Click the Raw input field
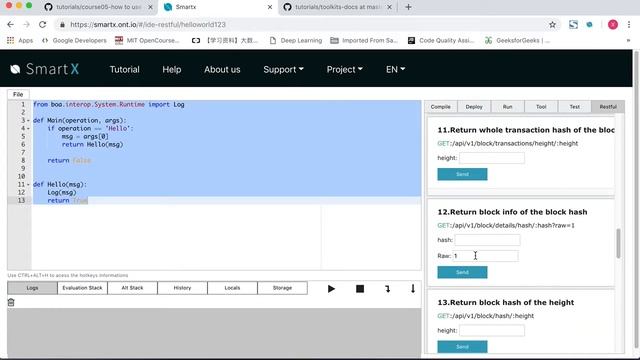Screen dimensions: 640x360 [x=485, y=256]
